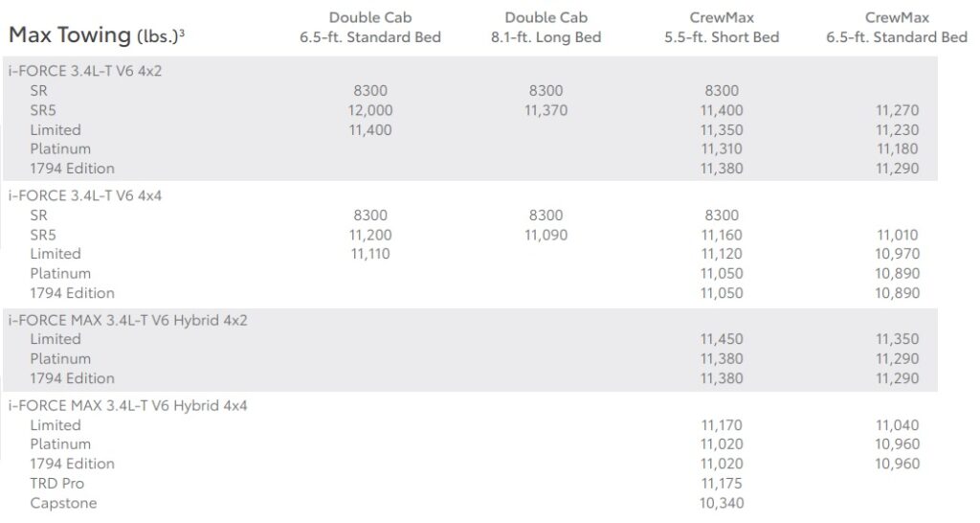Select the 11,370 Long Bed value
Viewport: 980px width, 523px height.
click(x=546, y=111)
